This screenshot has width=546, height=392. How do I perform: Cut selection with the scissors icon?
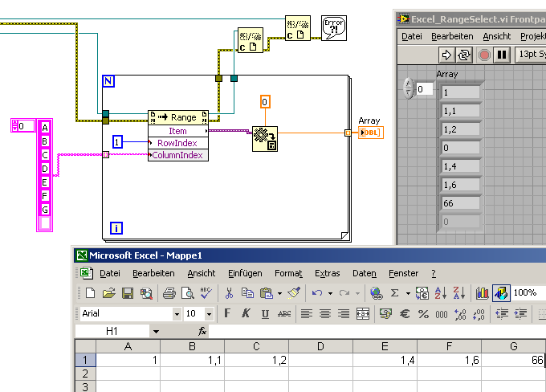[229, 293]
